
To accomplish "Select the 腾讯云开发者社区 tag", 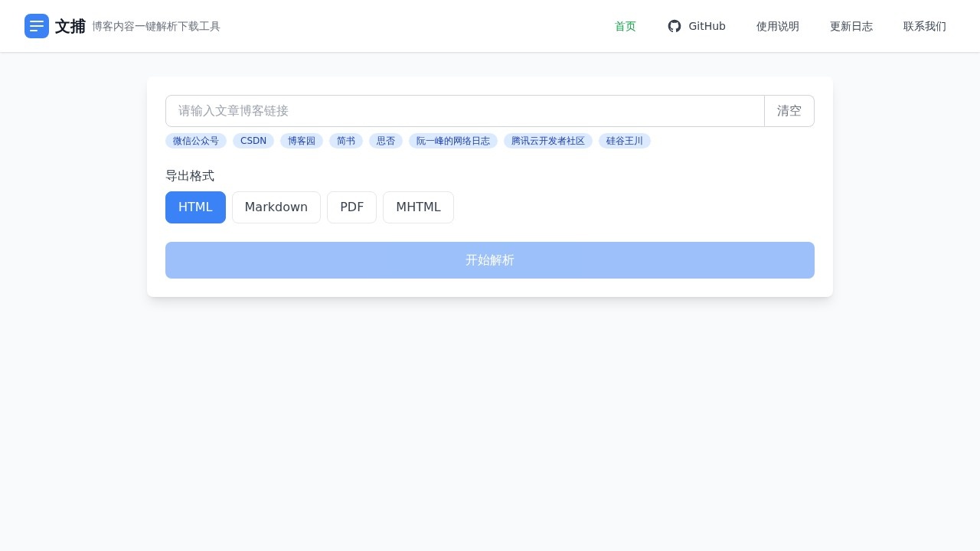I will (x=548, y=141).
